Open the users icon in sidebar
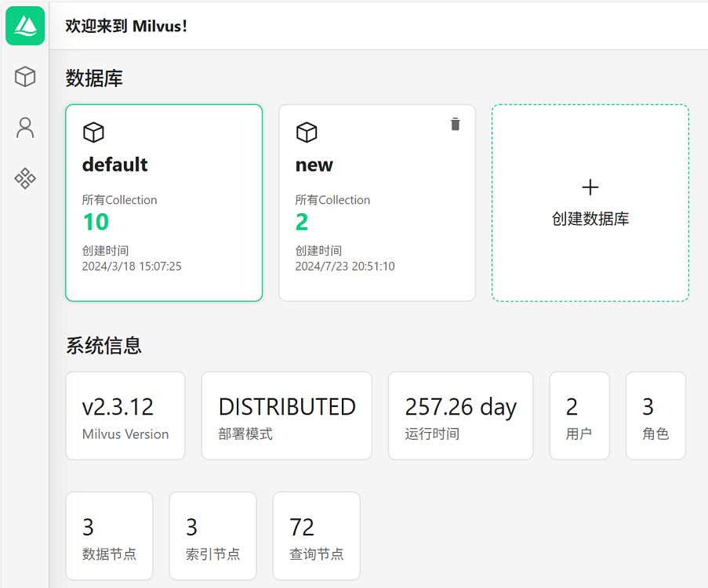 click(25, 128)
